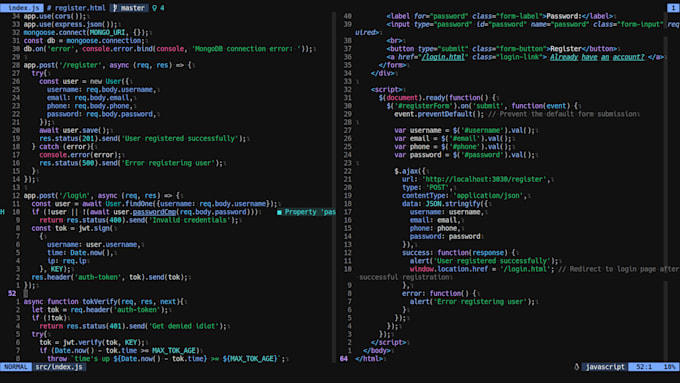Screen dimensions: 680x383
Task: Click the const tok = jwt.sign( line
Action: 72,228
